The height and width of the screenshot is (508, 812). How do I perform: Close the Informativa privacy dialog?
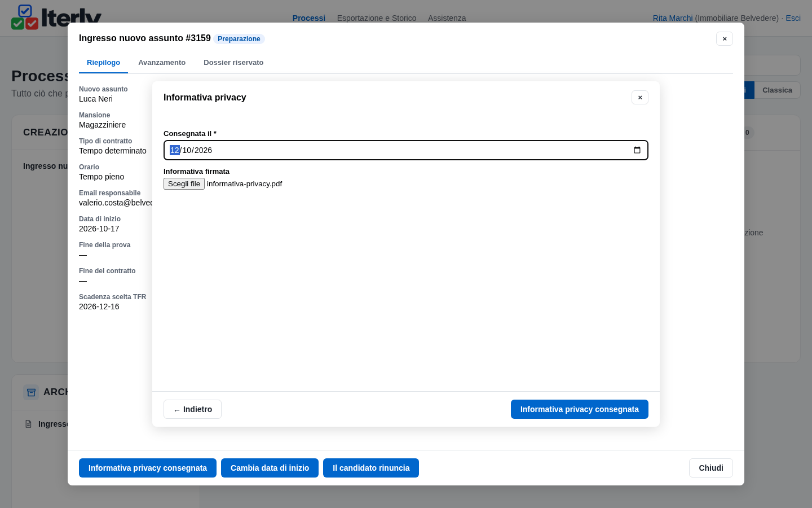tap(640, 98)
